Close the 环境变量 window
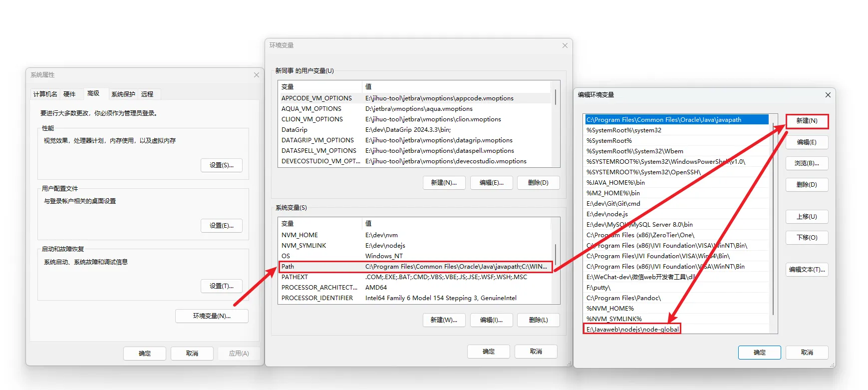868x390 pixels. 565,45
